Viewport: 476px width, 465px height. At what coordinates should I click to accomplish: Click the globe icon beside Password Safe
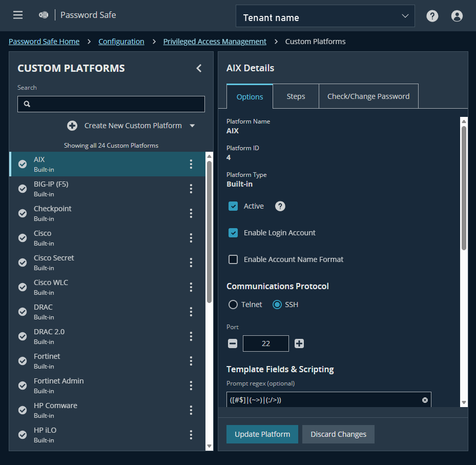pos(43,14)
